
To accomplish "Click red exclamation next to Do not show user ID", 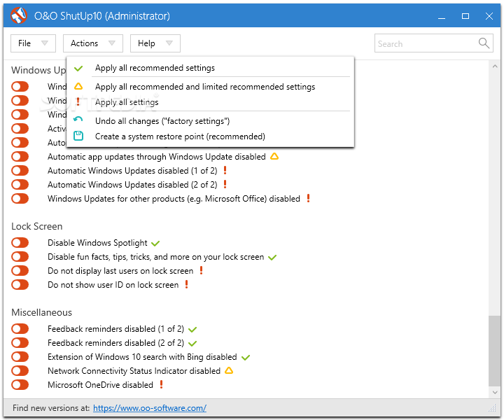I will click(x=186, y=284).
